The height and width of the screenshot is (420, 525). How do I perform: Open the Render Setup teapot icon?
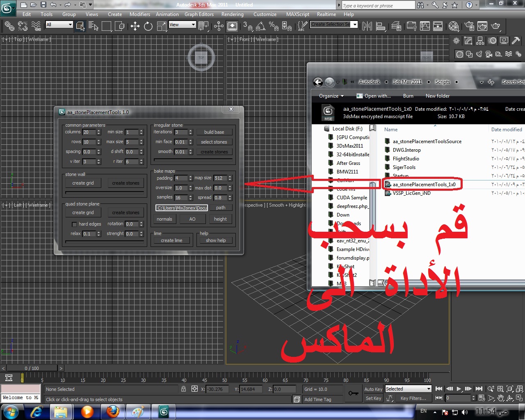pyautogui.click(x=469, y=26)
